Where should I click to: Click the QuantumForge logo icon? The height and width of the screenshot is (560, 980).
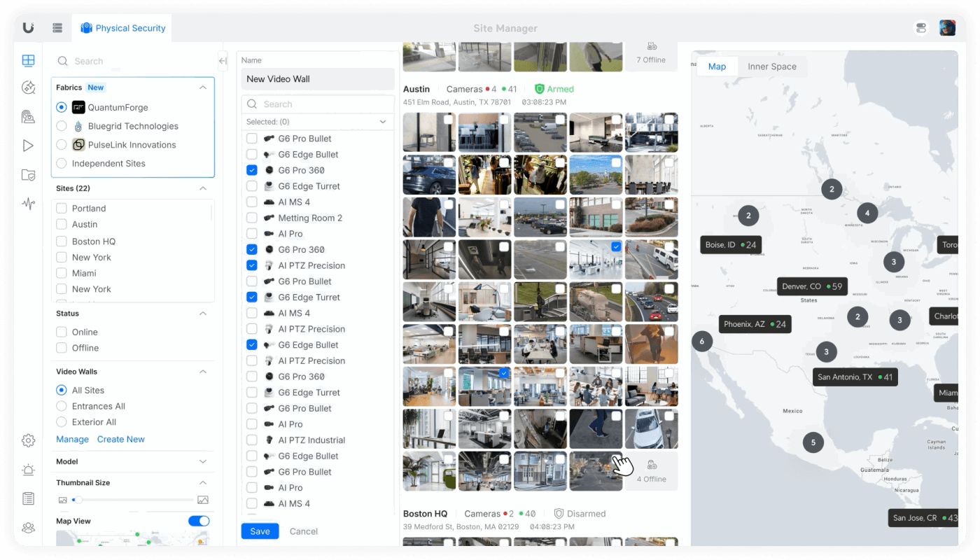[78, 108]
